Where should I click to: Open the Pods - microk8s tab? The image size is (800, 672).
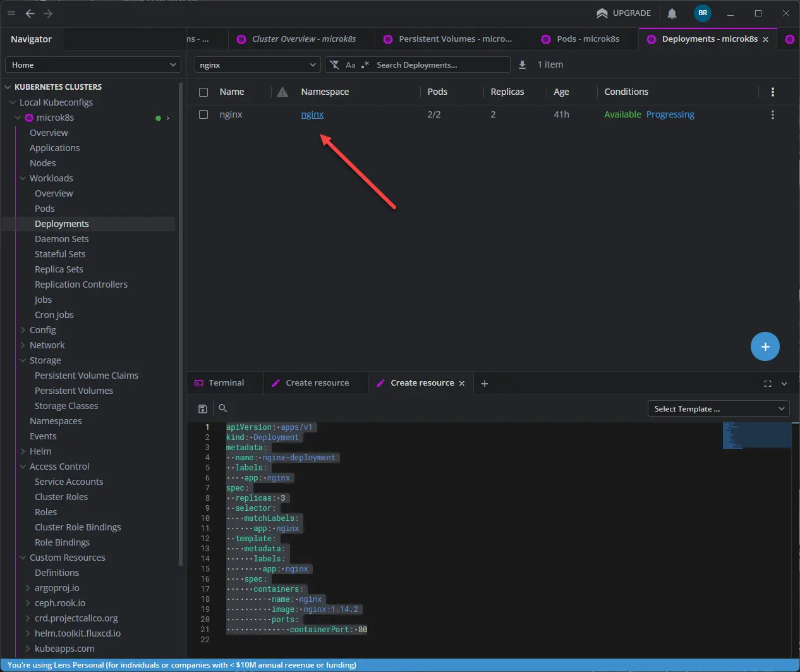[587, 39]
